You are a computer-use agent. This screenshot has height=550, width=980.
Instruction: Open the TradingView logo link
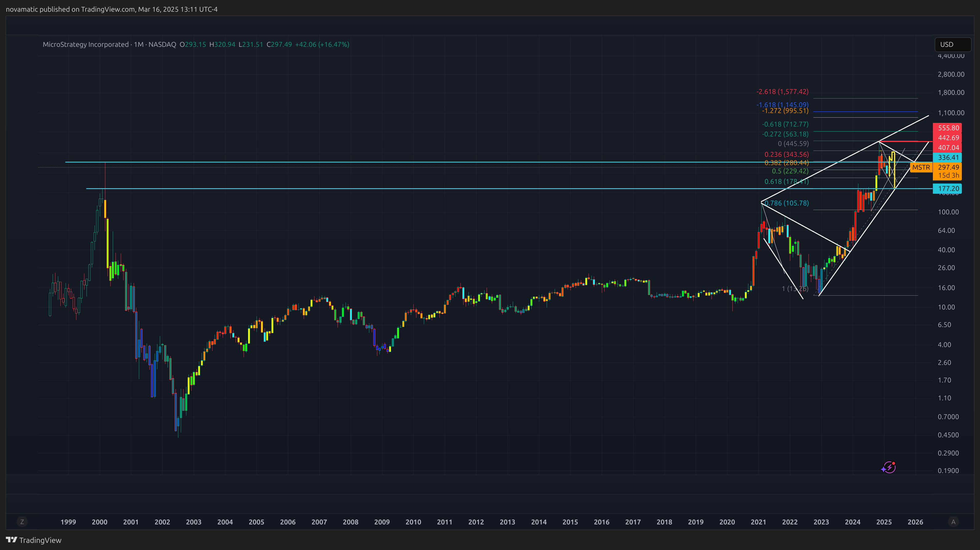[34, 540]
